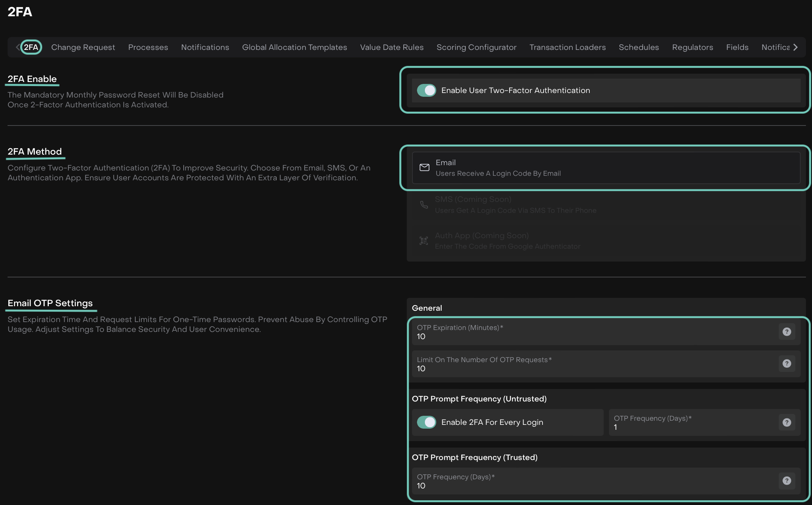Click the OTP Expiration Minutes field
Screen dimensions: 812x505
click(594, 332)
